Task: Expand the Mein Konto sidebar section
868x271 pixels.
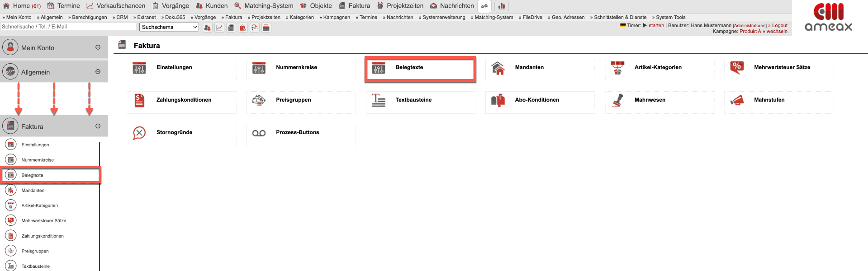Action: pyautogui.click(x=98, y=47)
